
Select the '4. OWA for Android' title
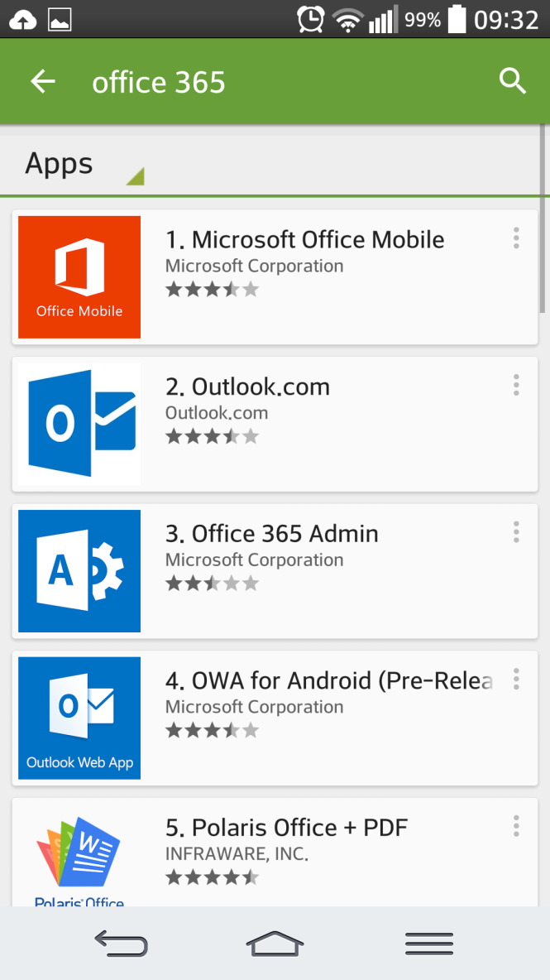[x=329, y=680]
